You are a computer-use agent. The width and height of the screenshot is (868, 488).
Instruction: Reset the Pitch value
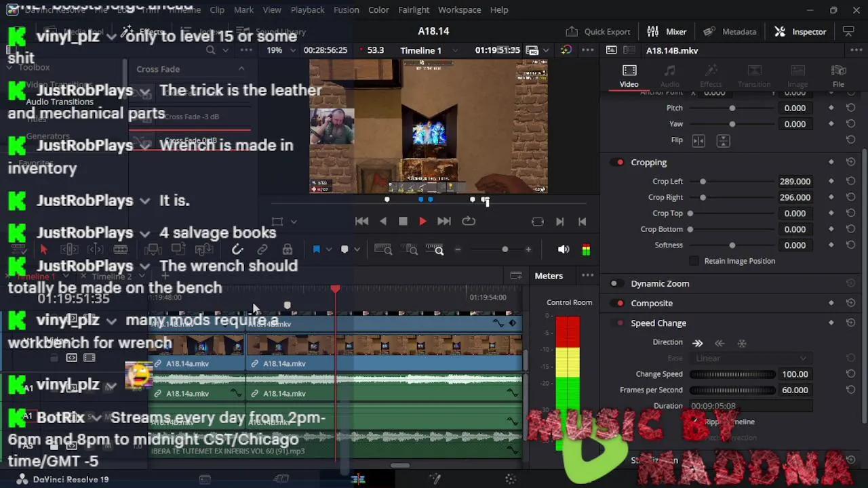(850, 108)
